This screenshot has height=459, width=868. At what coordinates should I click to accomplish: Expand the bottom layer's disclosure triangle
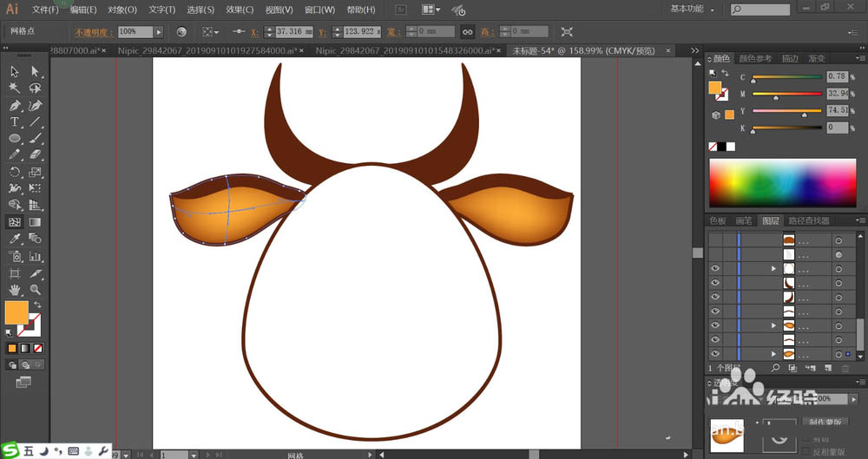(x=773, y=354)
